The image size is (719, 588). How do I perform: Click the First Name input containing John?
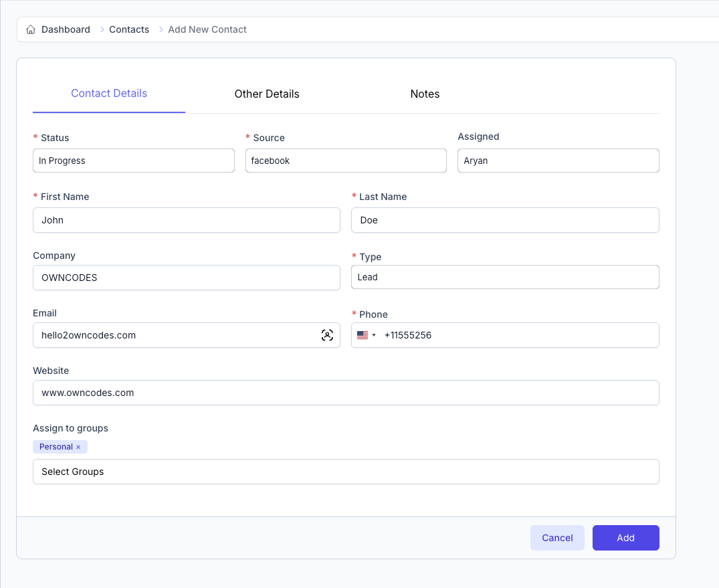pyautogui.click(x=186, y=219)
